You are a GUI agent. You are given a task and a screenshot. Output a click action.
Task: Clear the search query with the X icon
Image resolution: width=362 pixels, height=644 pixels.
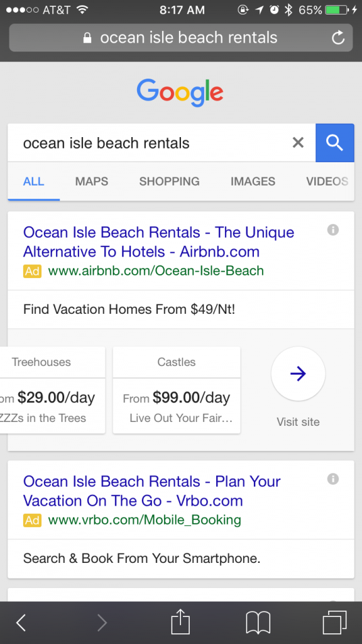(298, 143)
